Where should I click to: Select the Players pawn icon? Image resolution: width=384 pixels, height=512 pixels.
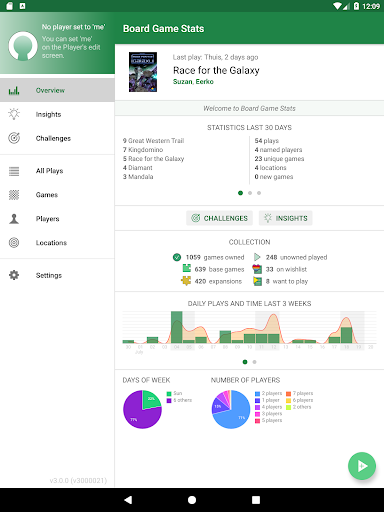(x=14, y=219)
